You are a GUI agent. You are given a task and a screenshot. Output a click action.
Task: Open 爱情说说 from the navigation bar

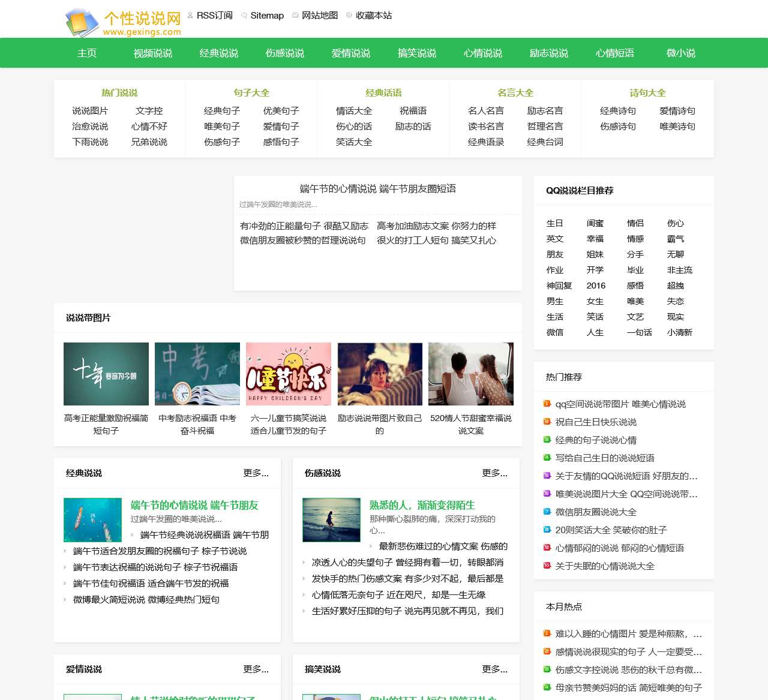coord(351,53)
